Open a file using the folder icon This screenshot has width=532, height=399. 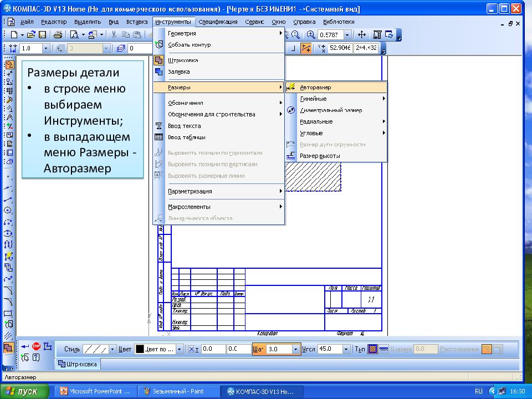[31, 34]
